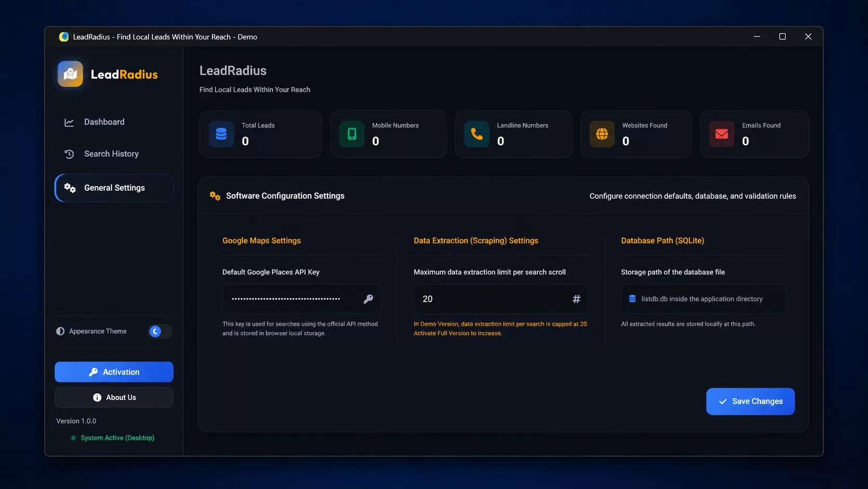The image size is (868, 489).
Task: Select General Settings in the sidebar
Action: click(x=114, y=188)
